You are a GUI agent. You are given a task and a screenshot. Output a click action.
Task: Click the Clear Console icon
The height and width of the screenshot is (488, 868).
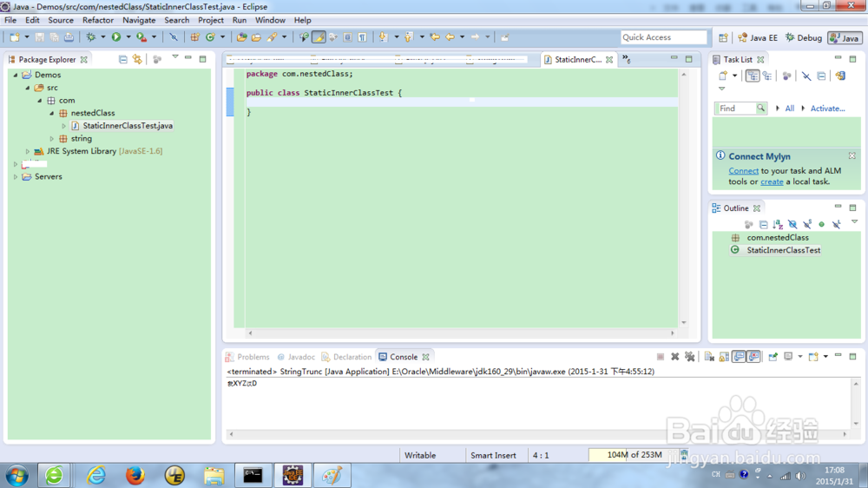click(x=709, y=357)
